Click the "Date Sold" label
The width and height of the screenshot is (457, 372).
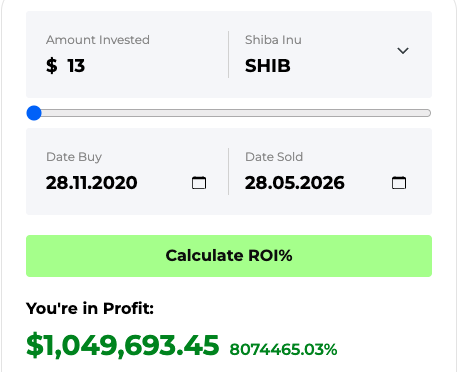(x=274, y=157)
